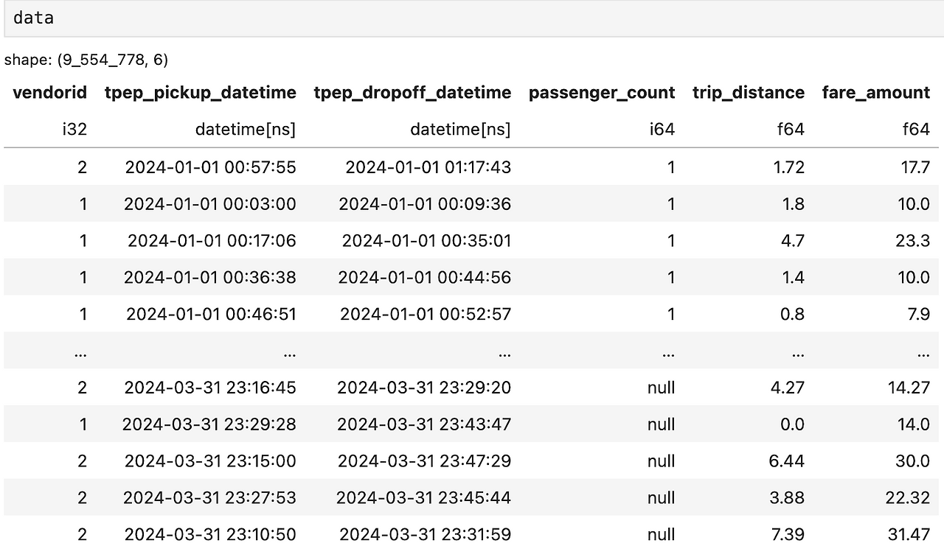The height and width of the screenshot is (560, 944).
Task: Select the trip_distance column header
Action: (749, 93)
